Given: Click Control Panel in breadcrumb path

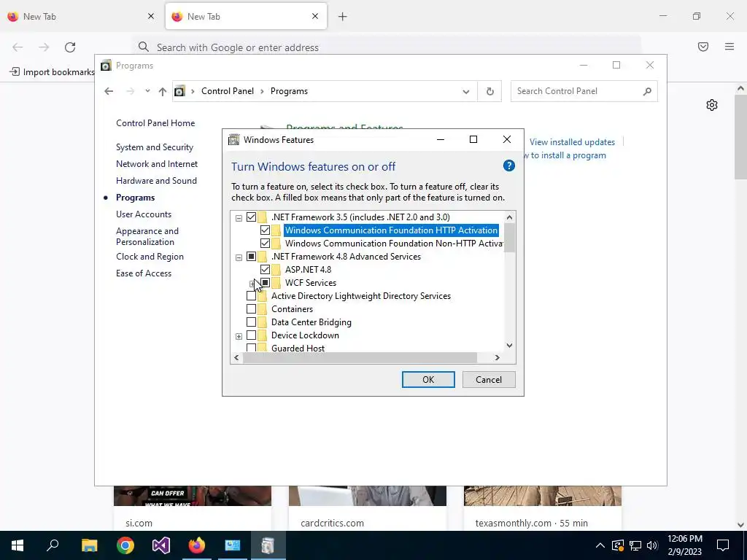Looking at the screenshot, I should 228,91.
